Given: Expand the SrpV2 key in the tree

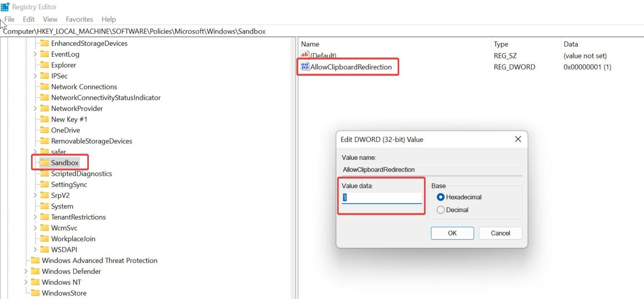Looking at the screenshot, I should click(x=35, y=195).
